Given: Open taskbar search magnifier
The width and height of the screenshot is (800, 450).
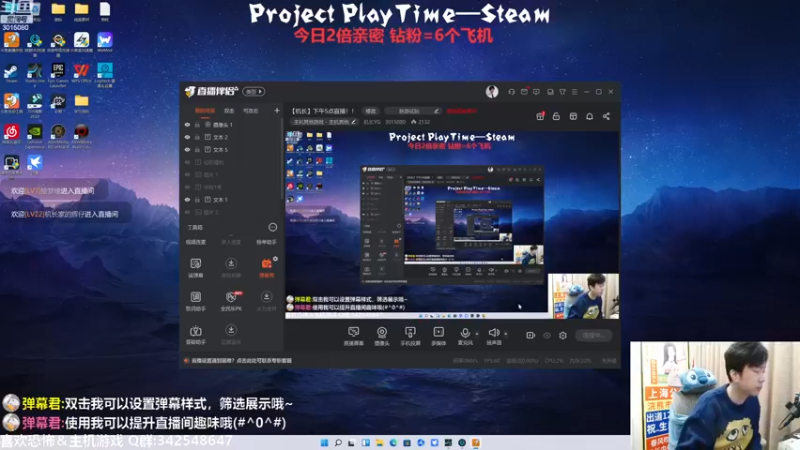Looking at the screenshot, I should click(338, 443).
